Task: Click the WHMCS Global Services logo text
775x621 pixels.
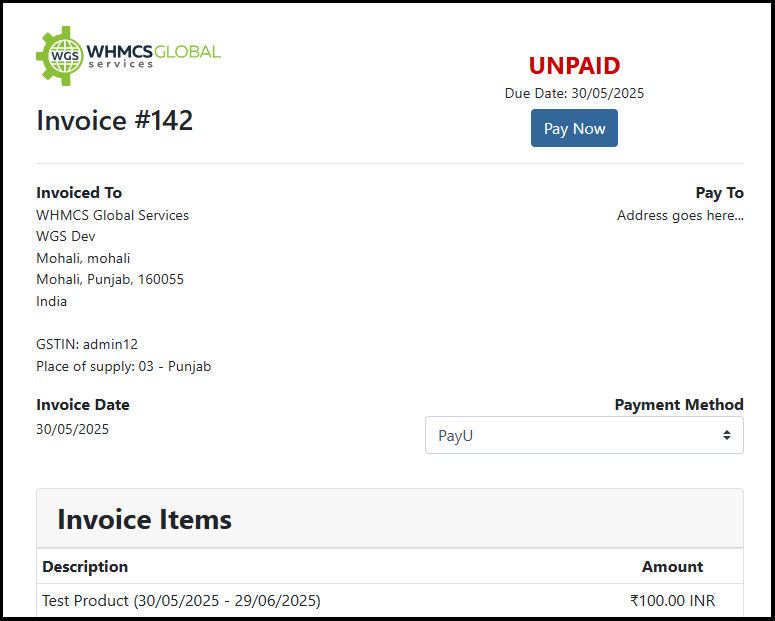Action: coord(154,54)
